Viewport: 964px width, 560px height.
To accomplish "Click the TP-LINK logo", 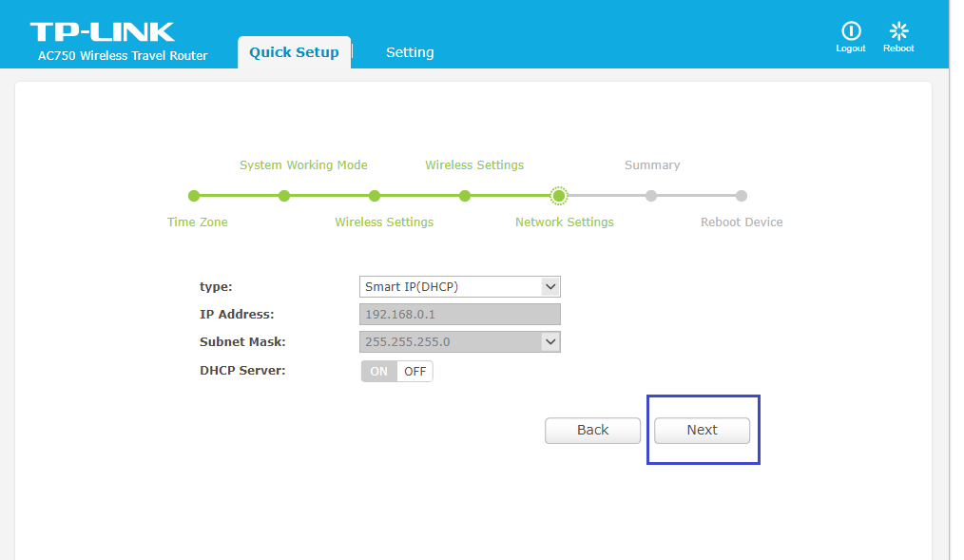I will click(x=103, y=31).
